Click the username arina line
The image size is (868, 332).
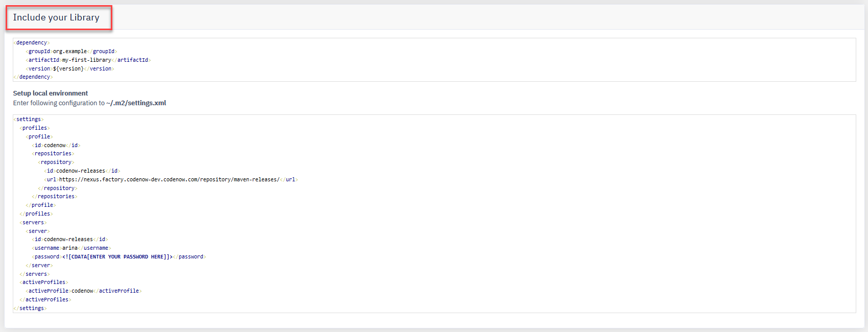(71, 248)
